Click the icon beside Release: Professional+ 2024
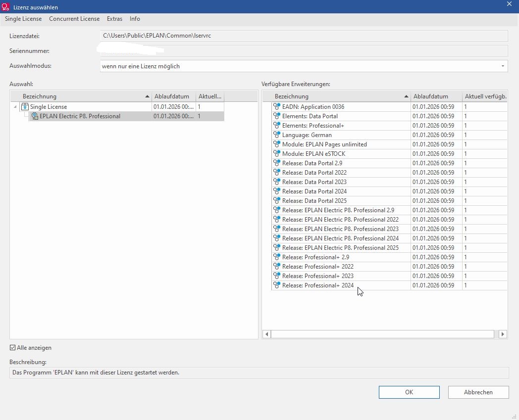The image size is (519, 420). click(x=277, y=285)
